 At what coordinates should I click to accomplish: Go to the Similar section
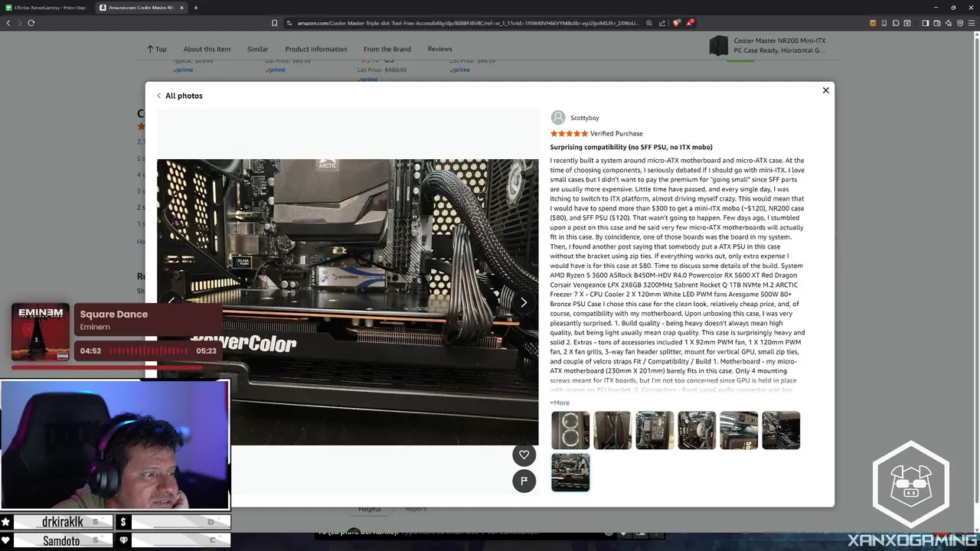[257, 49]
